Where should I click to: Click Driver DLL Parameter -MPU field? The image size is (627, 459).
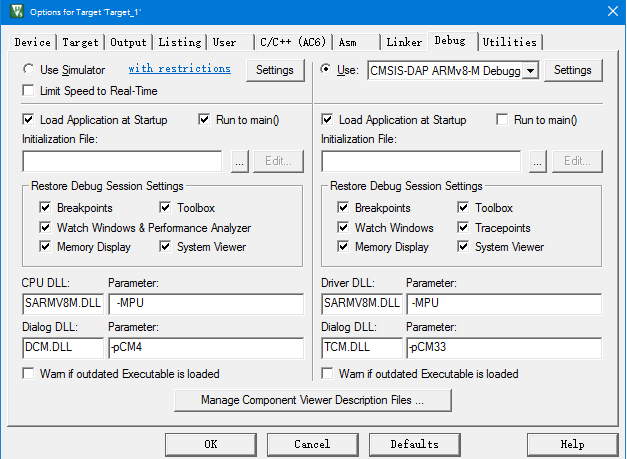504,303
